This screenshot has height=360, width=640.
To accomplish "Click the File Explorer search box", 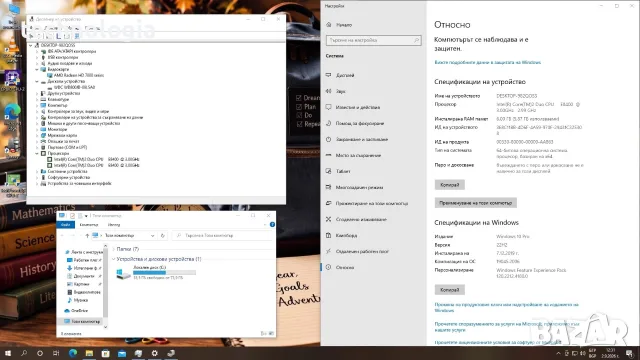I will point(222,236).
